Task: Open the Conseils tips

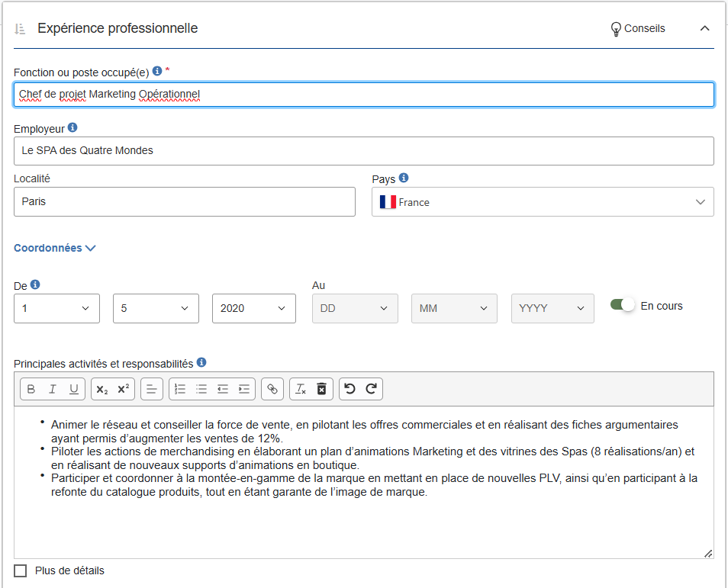Action: pos(638,28)
